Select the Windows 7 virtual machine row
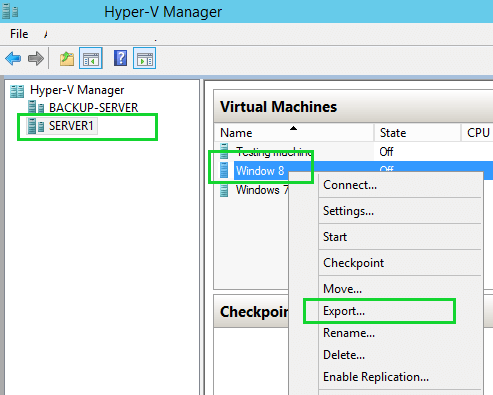The height and width of the screenshot is (395, 493). (x=262, y=190)
